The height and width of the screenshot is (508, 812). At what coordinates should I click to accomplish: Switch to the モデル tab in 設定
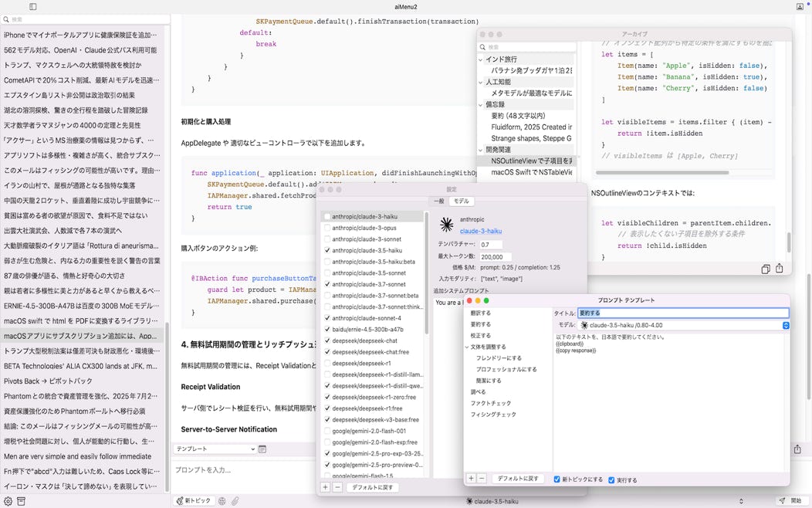click(x=462, y=201)
